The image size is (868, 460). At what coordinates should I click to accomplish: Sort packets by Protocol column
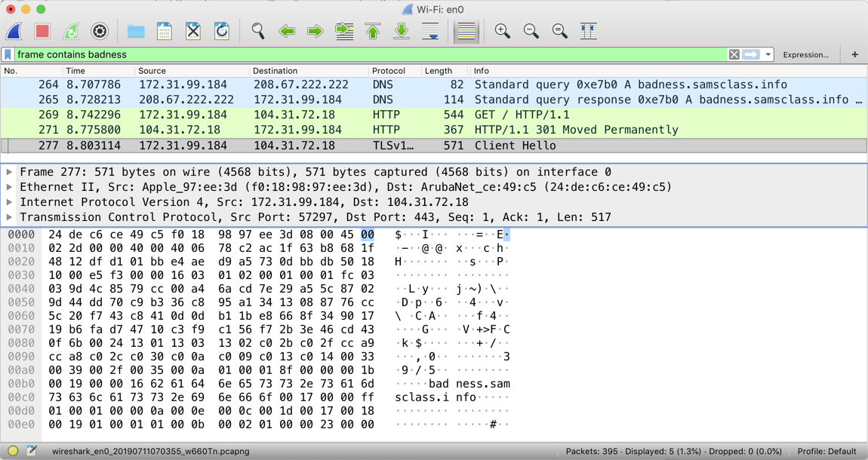(x=388, y=71)
